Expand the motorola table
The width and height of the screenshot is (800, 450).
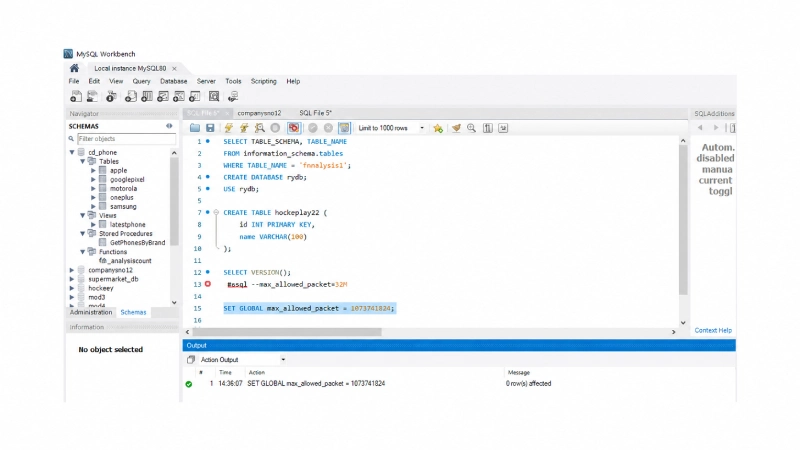pos(93,188)
